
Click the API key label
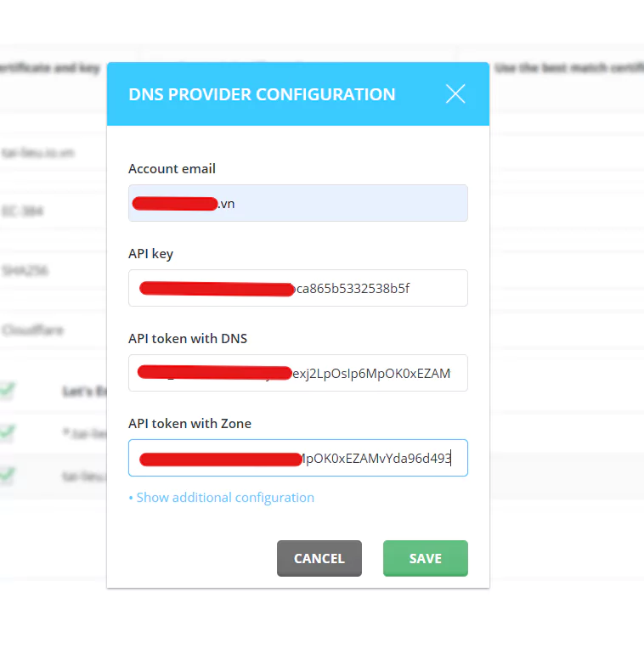[150, 254]
